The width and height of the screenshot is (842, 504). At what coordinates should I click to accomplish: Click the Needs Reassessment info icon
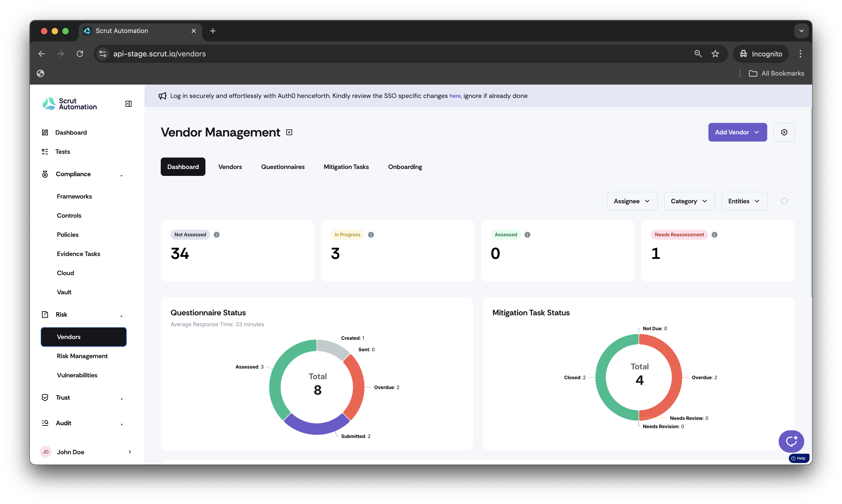click(x=714, y=235)
